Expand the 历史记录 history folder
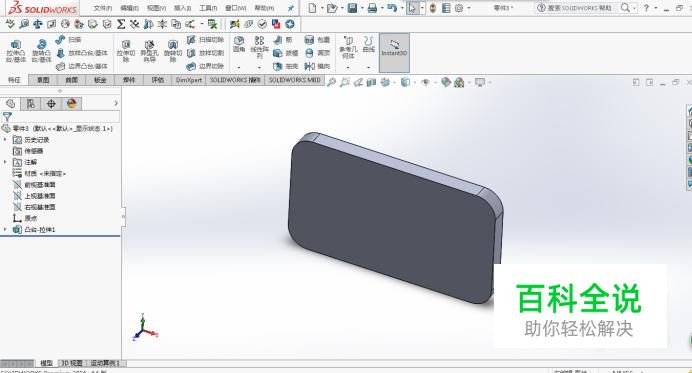Image resolution: width=692 pixels, height=373 pixels. (5, 139)
